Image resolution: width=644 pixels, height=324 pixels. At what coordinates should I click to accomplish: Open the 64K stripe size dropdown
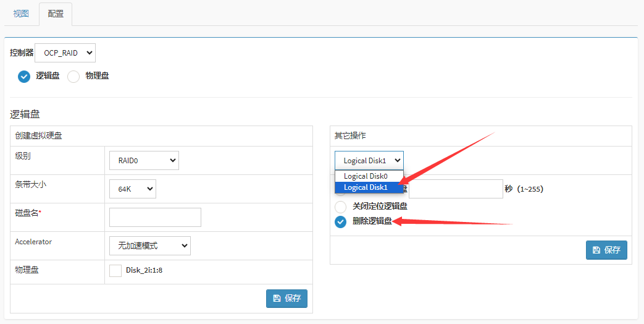pyautogui.click(x=132, y=189)
